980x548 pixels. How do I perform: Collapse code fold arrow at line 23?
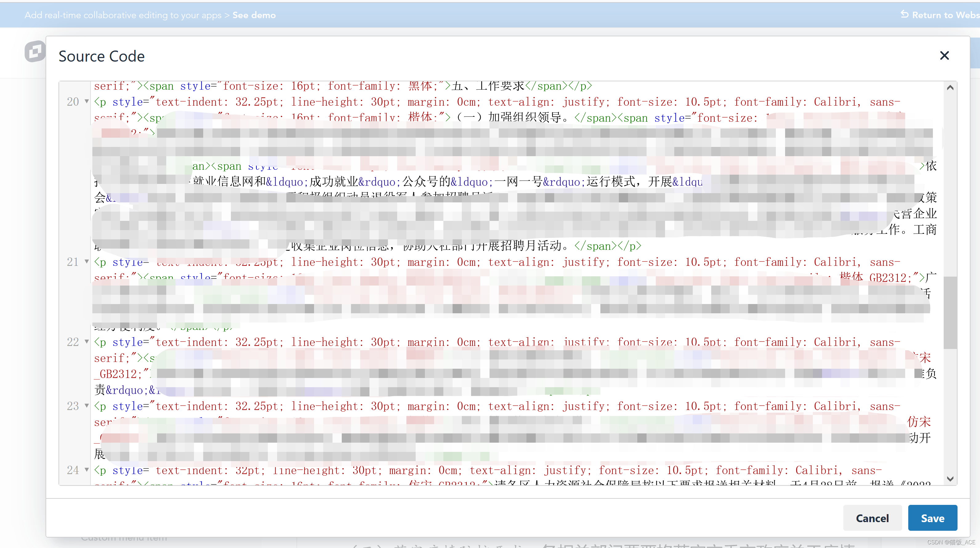click(87, 405)
